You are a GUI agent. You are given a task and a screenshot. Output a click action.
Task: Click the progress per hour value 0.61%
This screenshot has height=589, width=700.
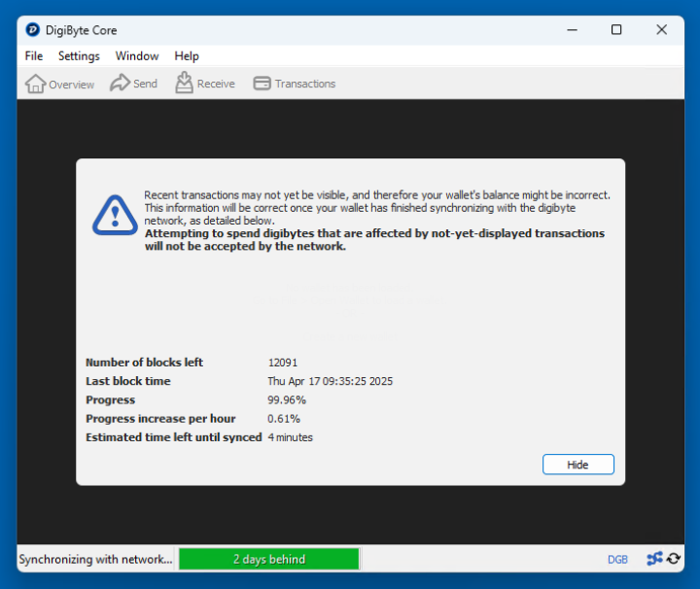pos(284,419)
